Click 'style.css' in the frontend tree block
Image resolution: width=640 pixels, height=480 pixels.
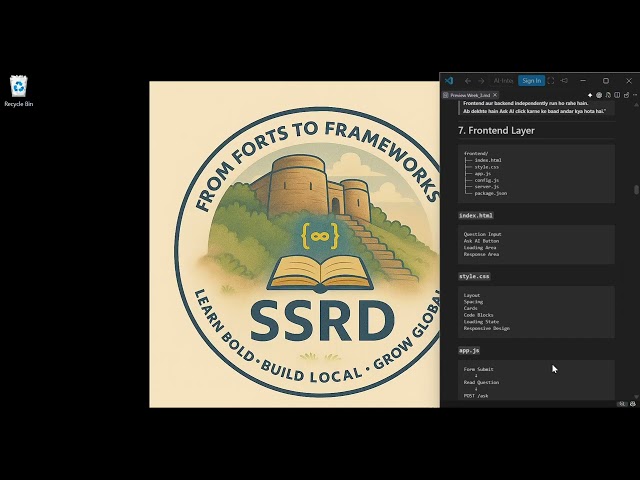[x=487, y=167]
